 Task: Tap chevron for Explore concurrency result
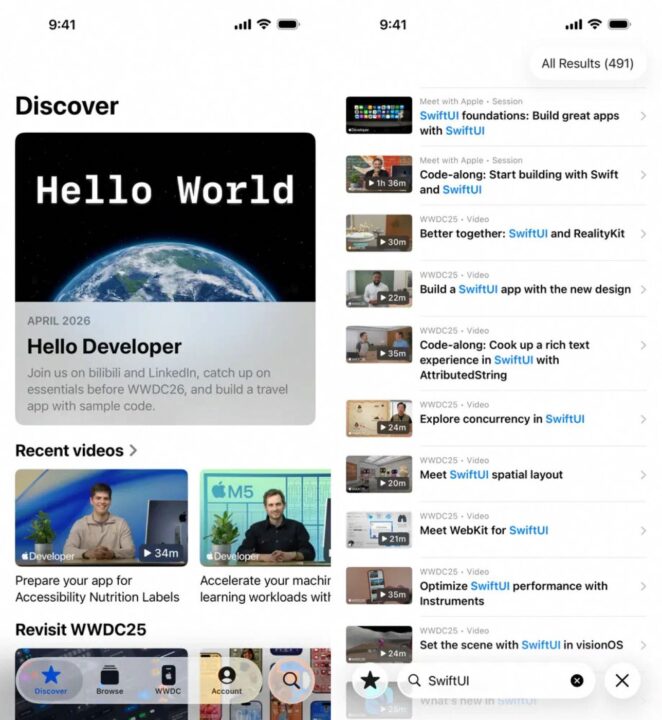(x=643, y=419)
